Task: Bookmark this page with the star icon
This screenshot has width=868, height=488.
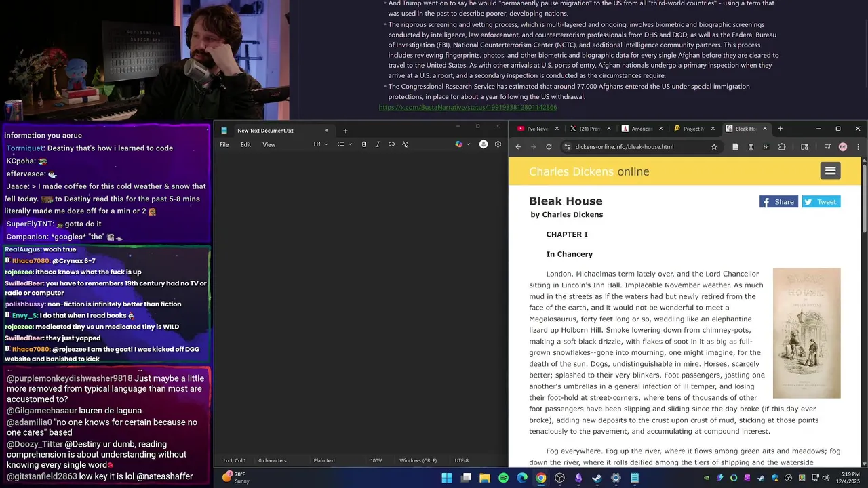Action: [714, 147]
